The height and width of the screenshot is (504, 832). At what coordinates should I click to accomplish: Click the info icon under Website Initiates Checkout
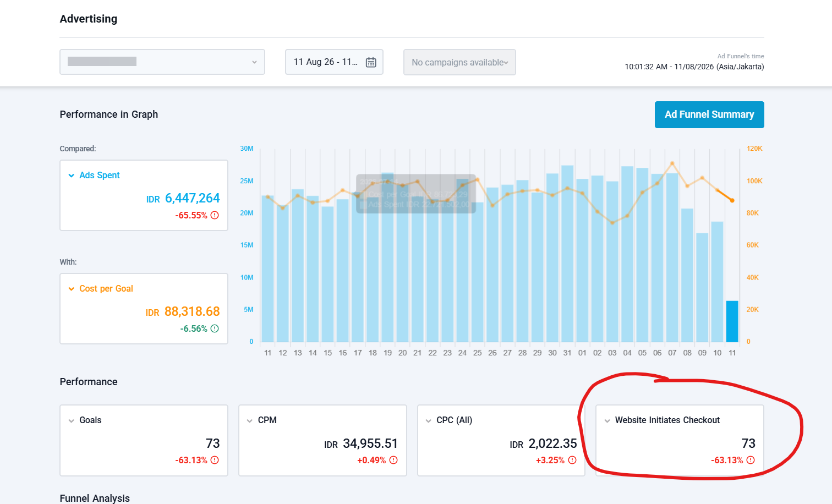[751, 460]
